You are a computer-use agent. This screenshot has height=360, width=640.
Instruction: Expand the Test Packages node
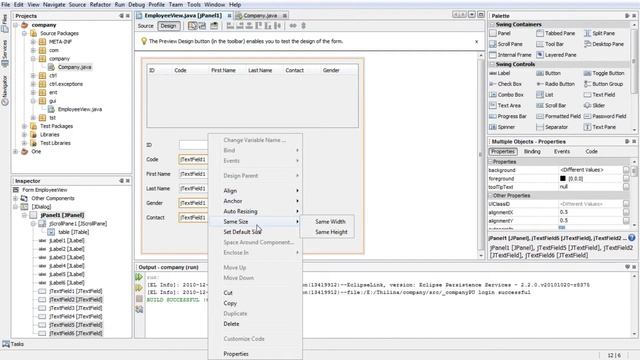[24, 126]
